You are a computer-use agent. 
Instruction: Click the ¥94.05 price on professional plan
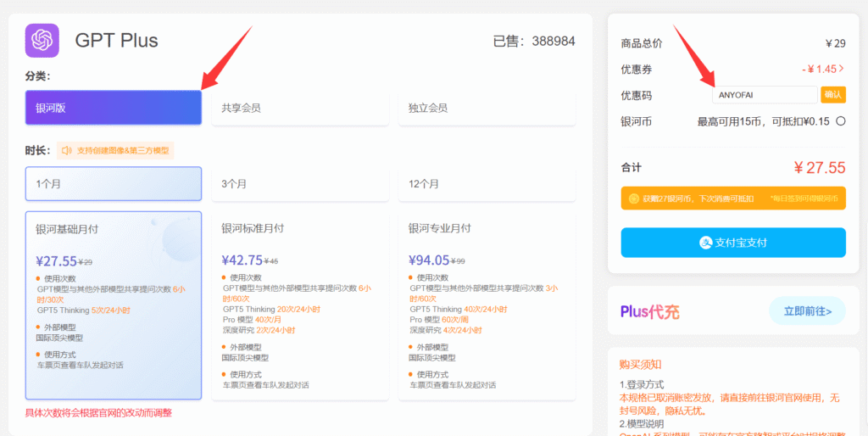pos(429,260)
